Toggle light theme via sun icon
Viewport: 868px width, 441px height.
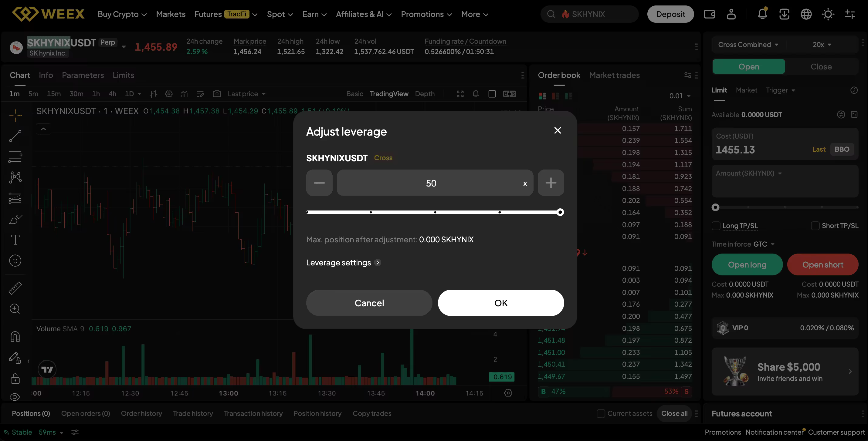coord(828,14)
